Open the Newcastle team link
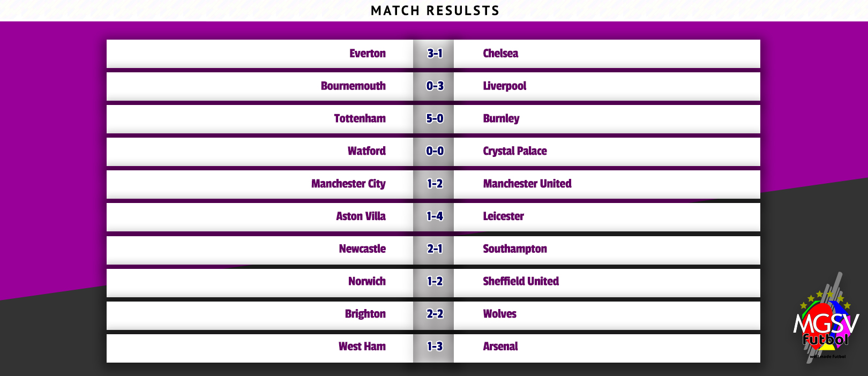 362,249
